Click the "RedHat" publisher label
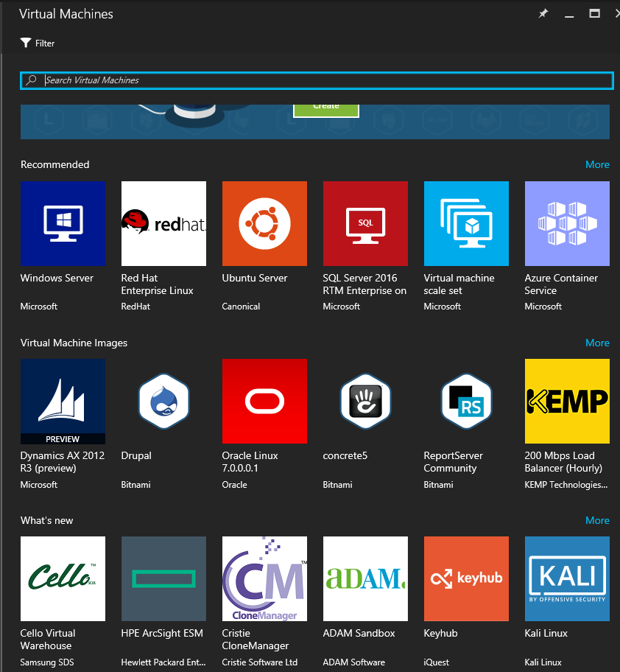Viewport: 620px width, 672px height. point(135,307)
